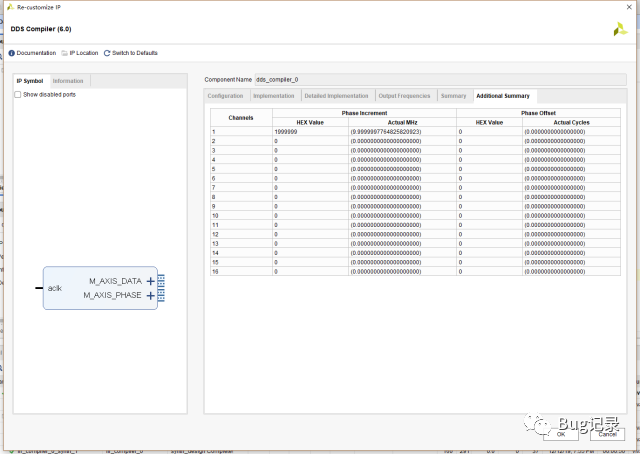This screenshot has height=454, width=640.
Task: Click the Xilinx logo at top right
Action: [620, 29]
